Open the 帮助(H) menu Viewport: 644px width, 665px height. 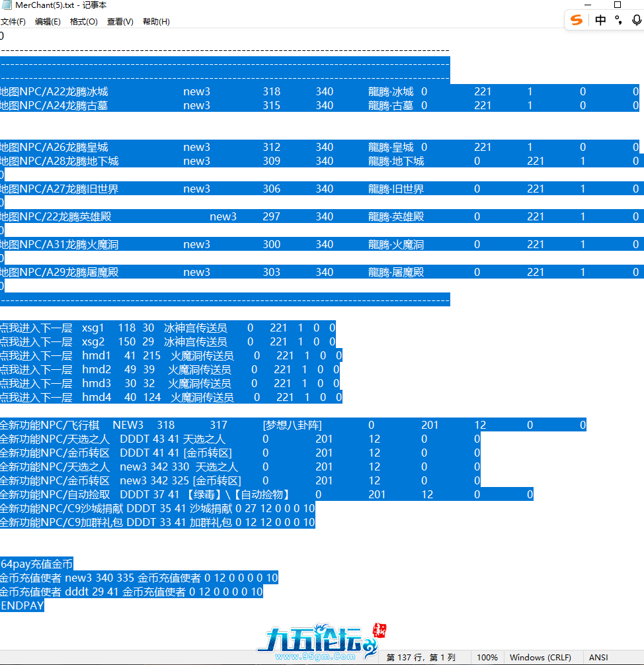point(156,22)
